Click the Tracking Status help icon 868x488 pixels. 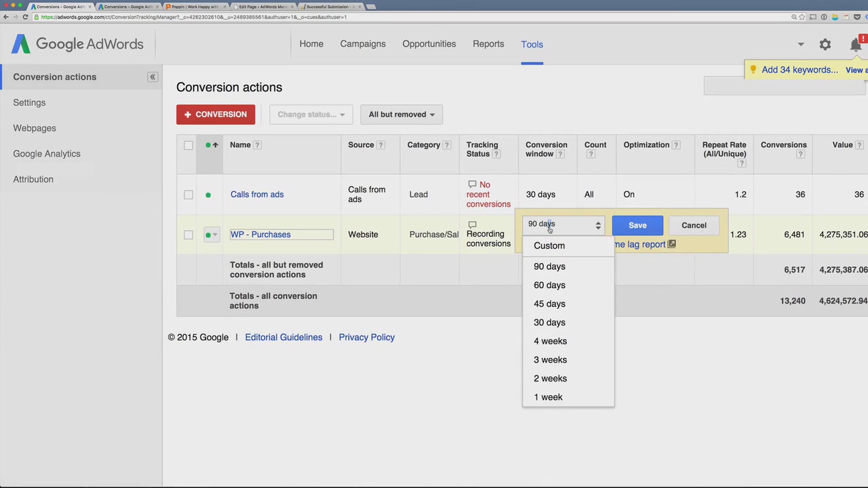[x=496, y=155]
